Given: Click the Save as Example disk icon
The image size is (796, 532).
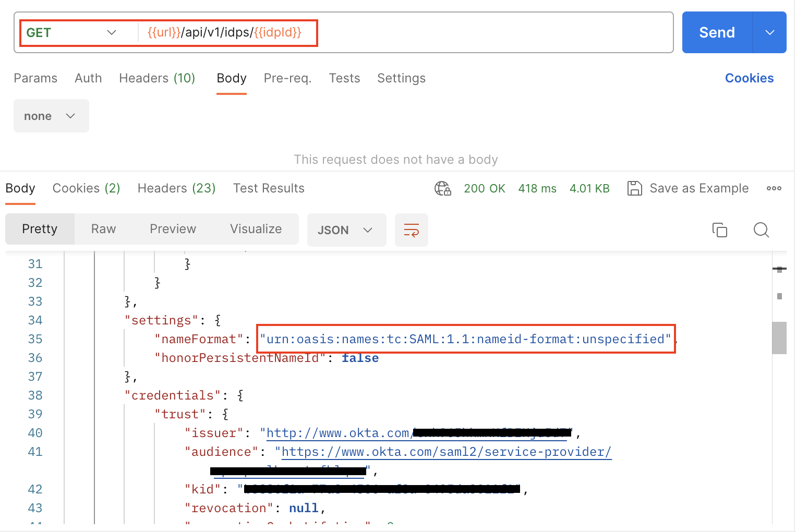Looking at the screenshot, I should click(x=634, y=188).
